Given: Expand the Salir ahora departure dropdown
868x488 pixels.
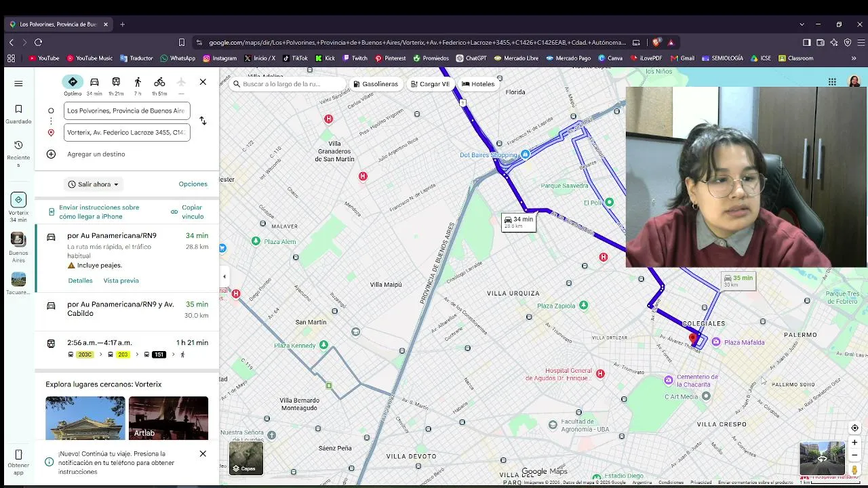Looking at the screenshot, I should (94, 184).
